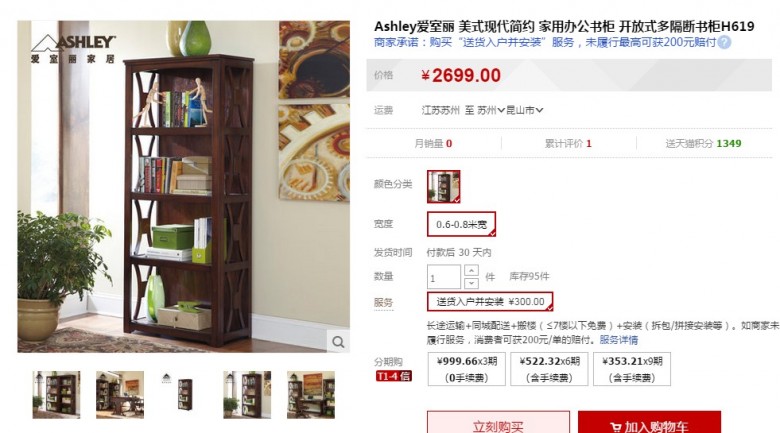This screenshot has width=780, height=433.
Task: Pick the ¥353.21x9期 installment option
Action: click(632, 369)
